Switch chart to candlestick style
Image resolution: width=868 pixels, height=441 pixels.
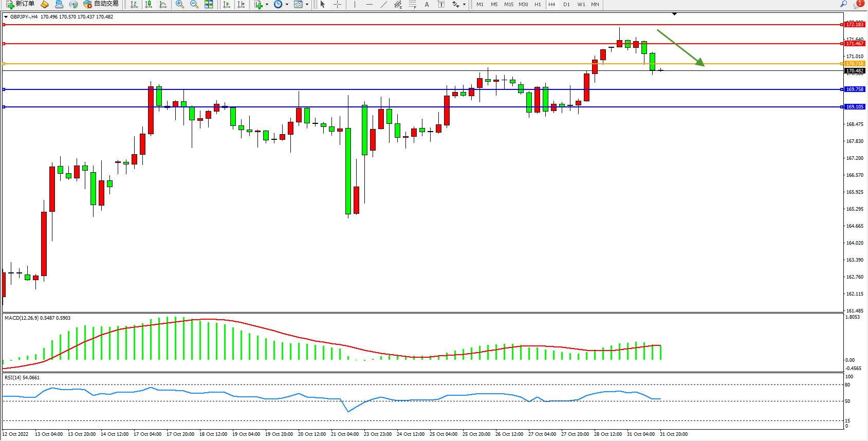tap(149, 4)
